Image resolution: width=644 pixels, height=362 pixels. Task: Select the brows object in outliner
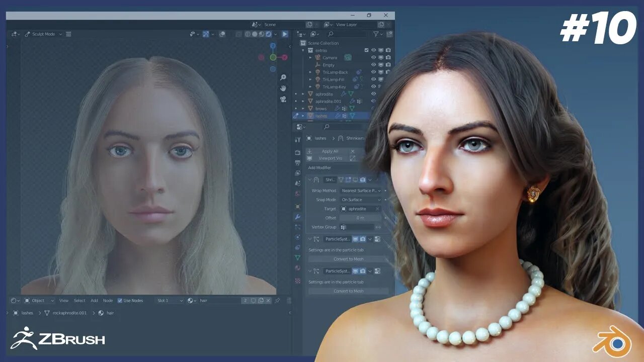click(321, 109)
